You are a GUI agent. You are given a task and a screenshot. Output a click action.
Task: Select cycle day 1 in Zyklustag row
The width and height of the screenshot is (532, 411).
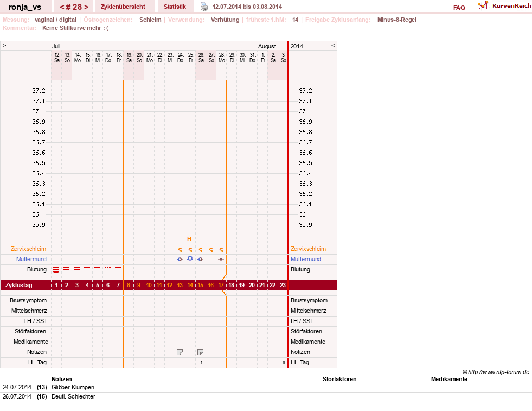point(56,285)
